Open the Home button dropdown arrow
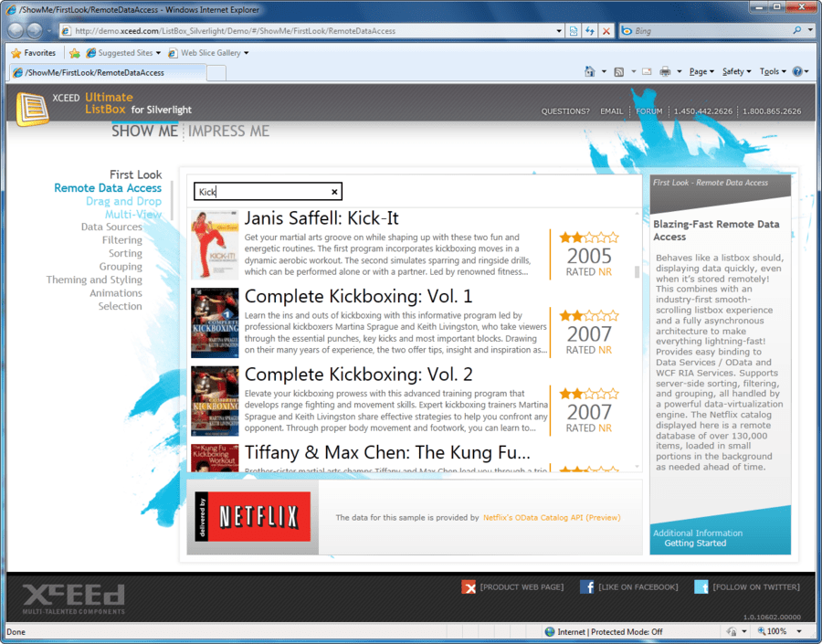The width and height of the screenshot is (822, 644). 604,72
